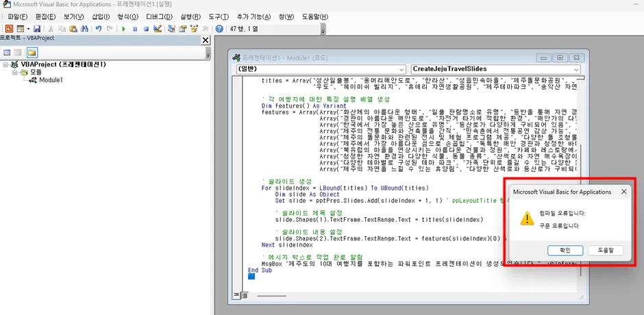Open project panel toolbar overflow options
The height and width of the screenshot is (315, 644).
208,53
